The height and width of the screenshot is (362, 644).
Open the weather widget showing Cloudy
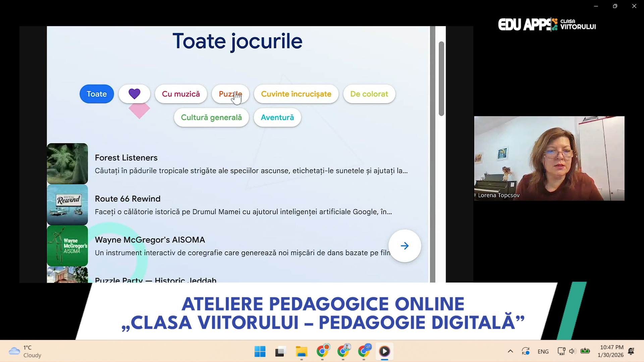(x=25, y=351)
